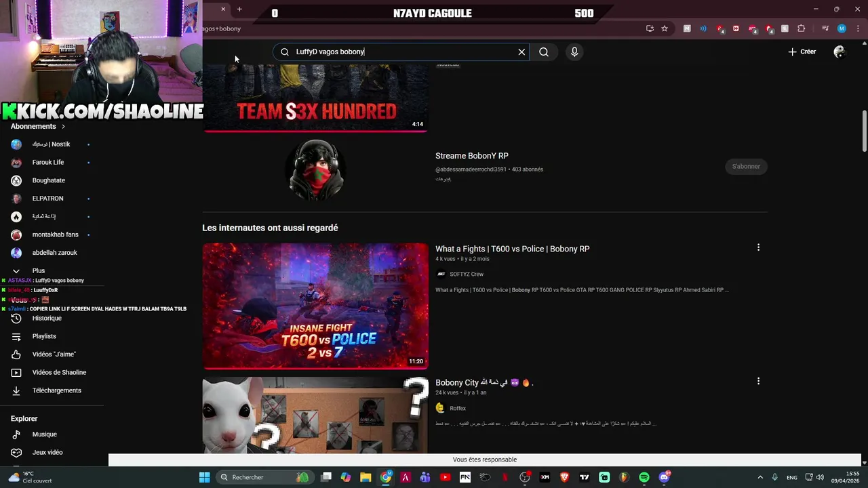Clear the YouTube search box text
The height and width of the screenshot is (488, 868).
coord(521,52)
